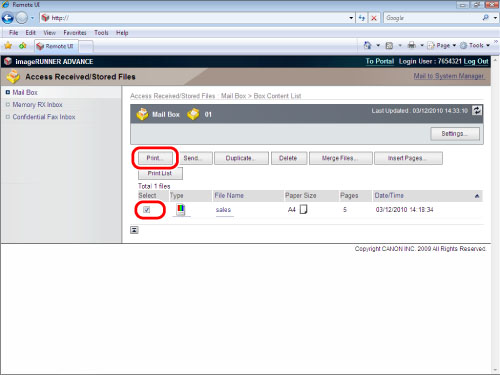Click the browser Refresh arrows icon
The width and height of the screenshot is (500, 375).
tap(362, 18)
